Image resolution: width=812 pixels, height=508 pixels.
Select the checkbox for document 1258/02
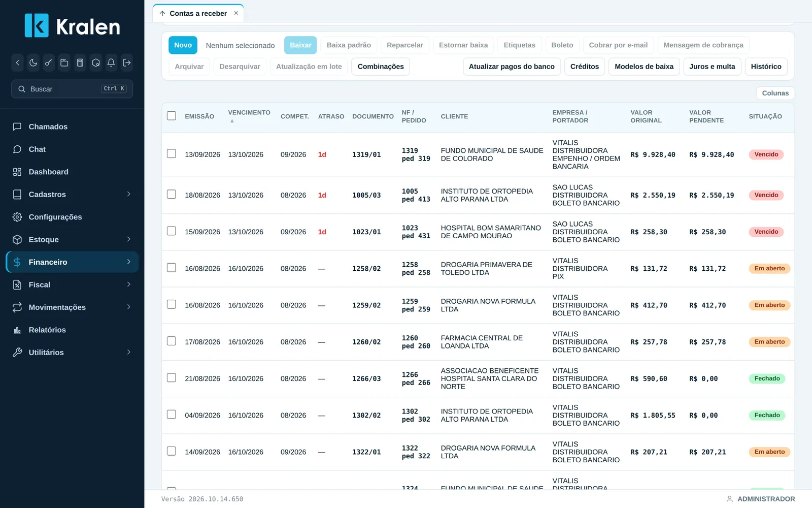[x=172, y=268]
